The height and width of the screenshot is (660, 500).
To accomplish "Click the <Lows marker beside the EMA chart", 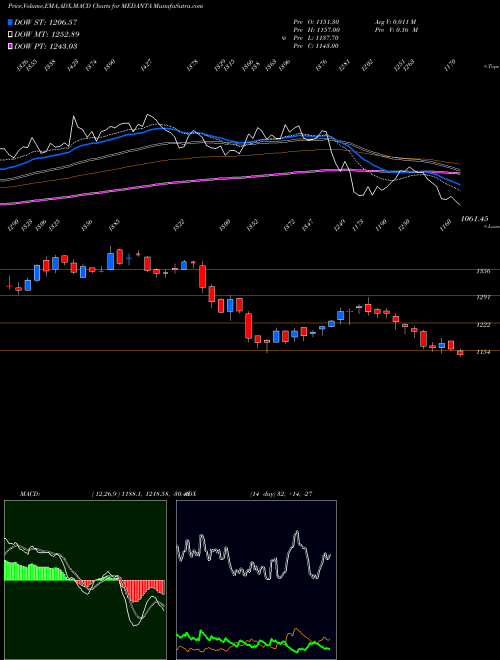I will pos(492,226).
